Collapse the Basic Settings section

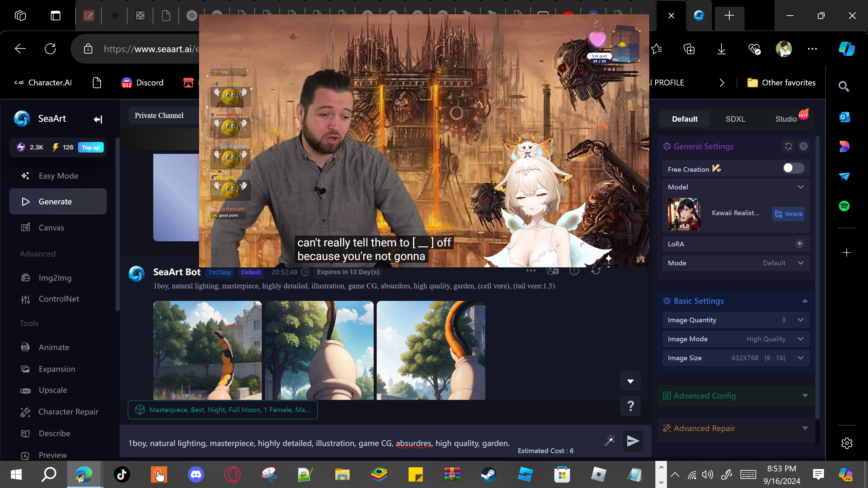click(x=805, y=301)
